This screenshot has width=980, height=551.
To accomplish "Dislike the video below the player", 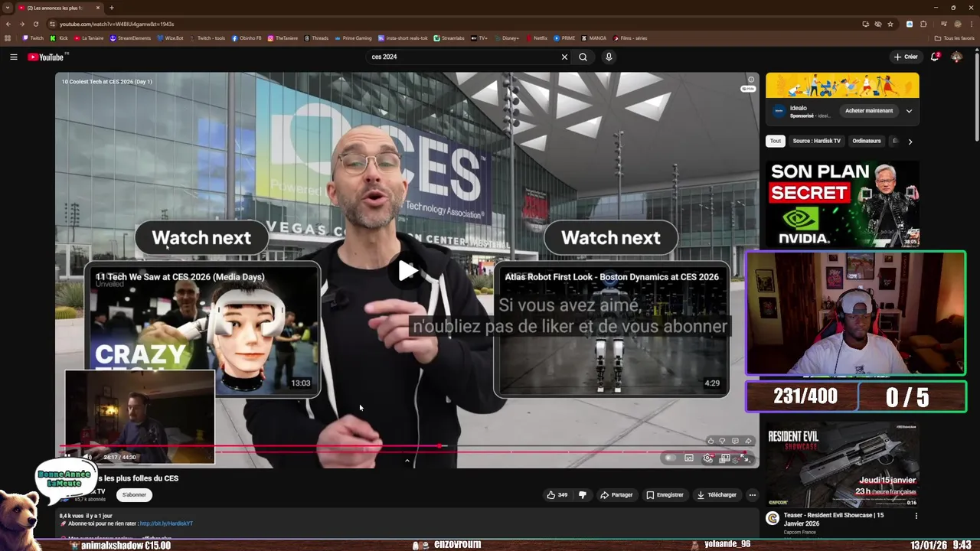I will pos(582,495).
